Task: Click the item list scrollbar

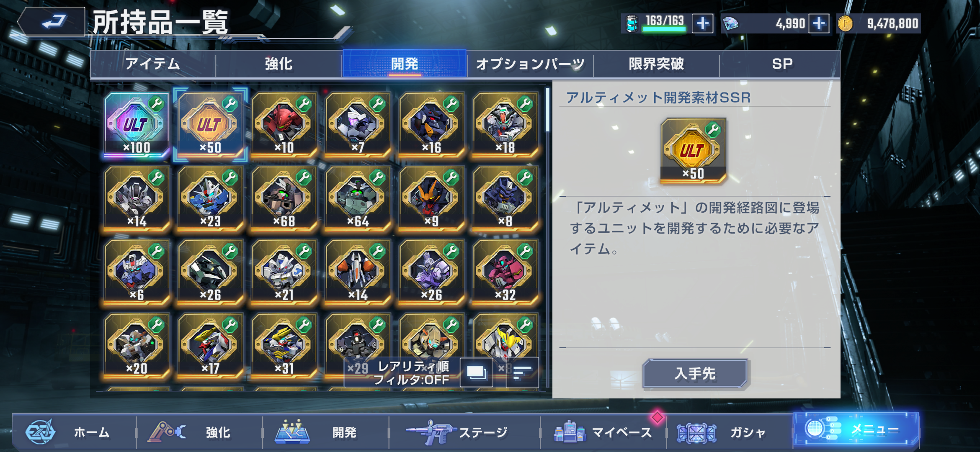Action: click(x=547, y=238)
